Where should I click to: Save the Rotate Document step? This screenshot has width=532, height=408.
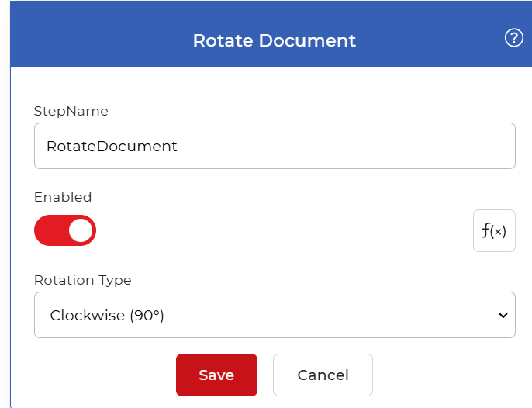point(216,375)
